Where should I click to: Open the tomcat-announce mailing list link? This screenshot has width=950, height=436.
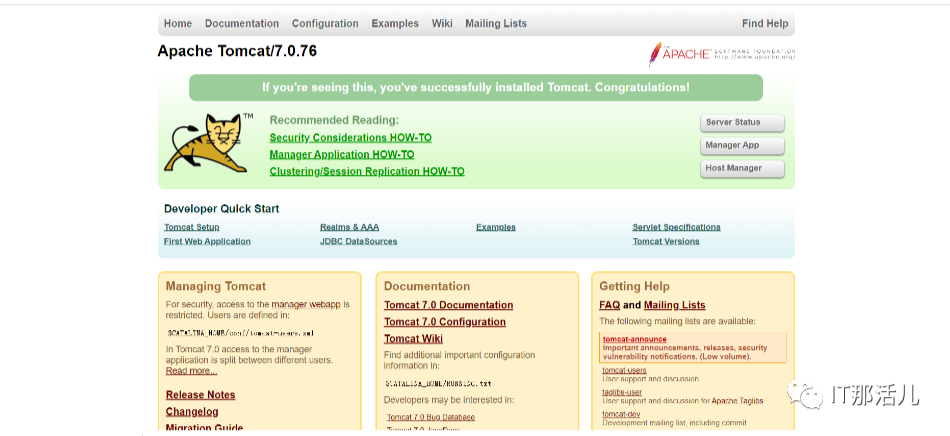634,339
